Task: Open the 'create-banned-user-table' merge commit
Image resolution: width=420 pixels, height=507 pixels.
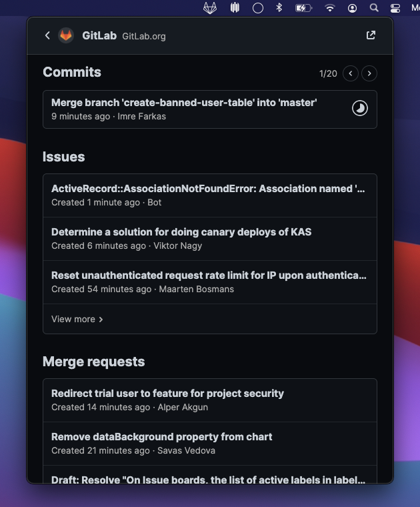Action: pyautogui.click(x=210, y=109)
